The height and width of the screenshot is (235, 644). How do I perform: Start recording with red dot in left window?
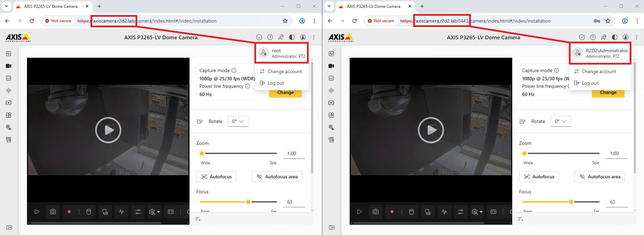click(69, 212)
